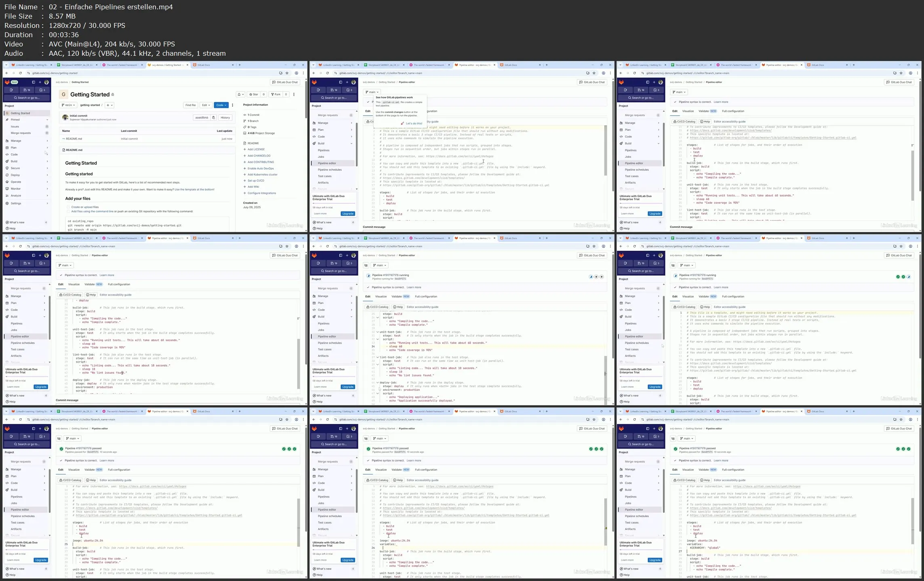This screenshot has width=924, height=581.
Task: Open the Secure shield sidebar item
Action: (15, 168)
